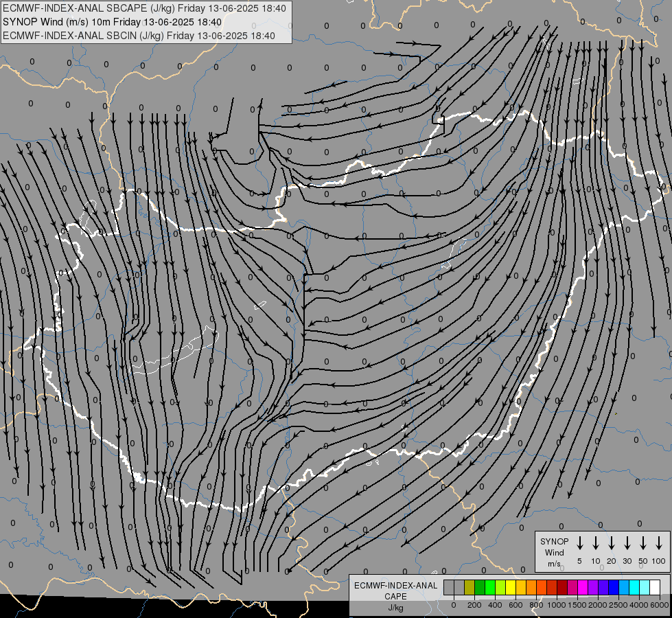Click the '2500' tick label on CAPE scale
This screenshot has width=672, height=618.
(618, 605)
